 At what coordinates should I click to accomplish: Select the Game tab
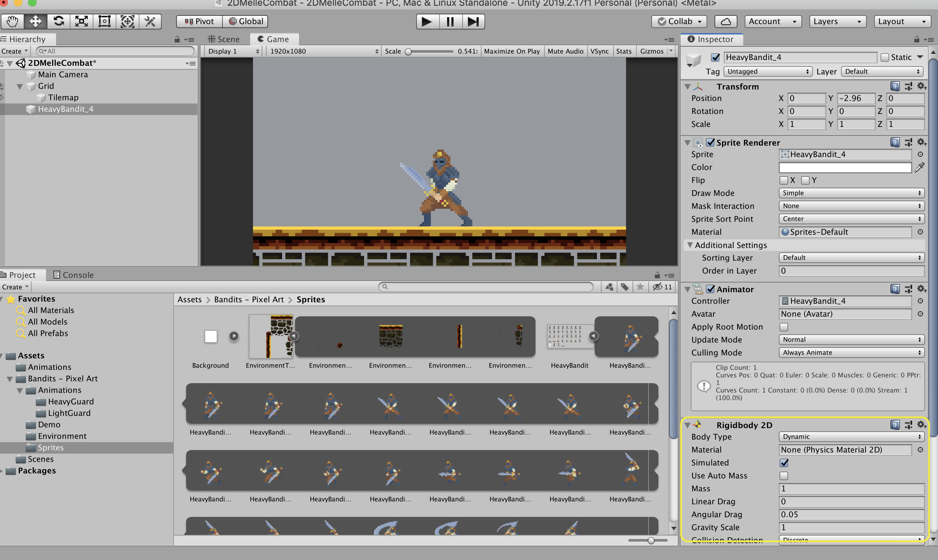tap(273, 39)
